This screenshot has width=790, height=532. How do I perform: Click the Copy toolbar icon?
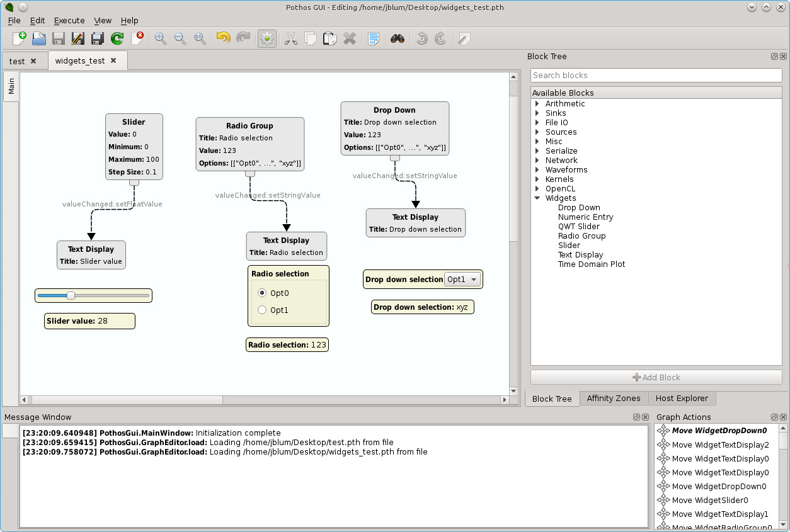[x=311, y=38]
